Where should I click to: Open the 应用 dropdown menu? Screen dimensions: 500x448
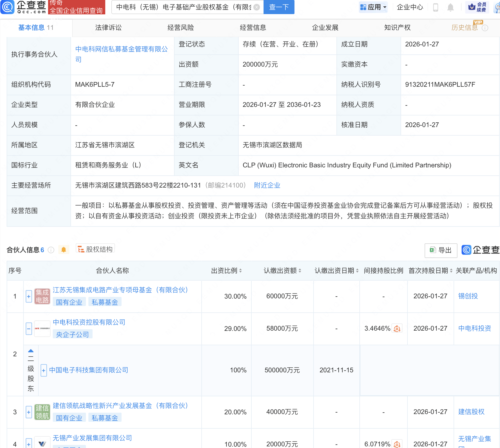pos(373,7)
